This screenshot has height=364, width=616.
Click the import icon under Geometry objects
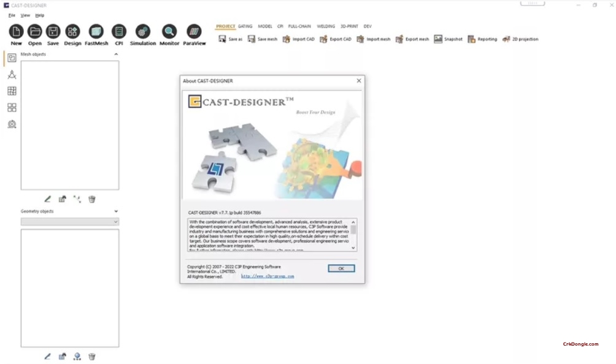(x=62, y=357)
